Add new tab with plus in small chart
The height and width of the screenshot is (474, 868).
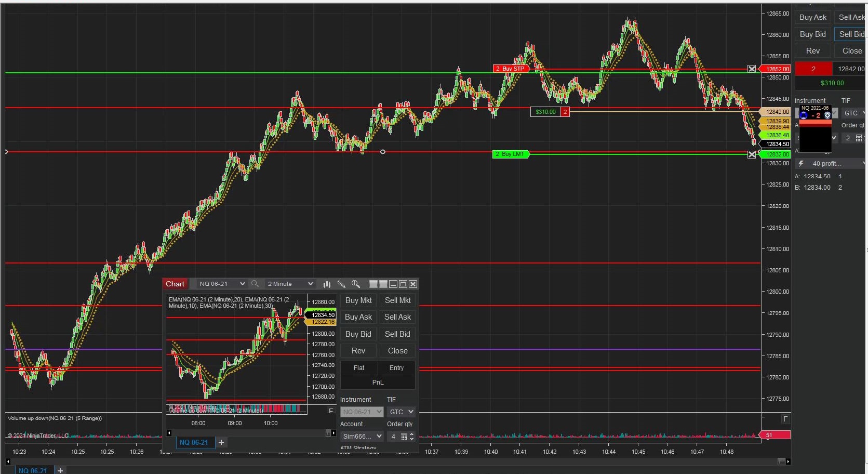[221, 442]
